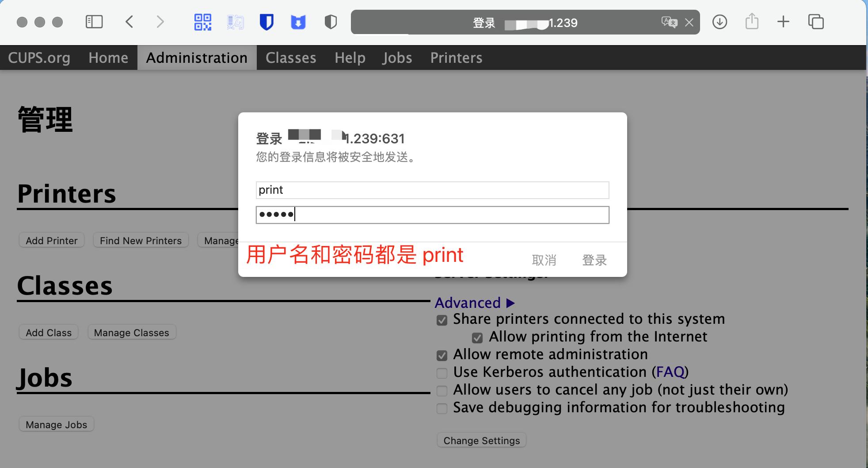The image size is (868, 468).
Task: Open a new tab with plus icon
Action: tap(784, 21)
